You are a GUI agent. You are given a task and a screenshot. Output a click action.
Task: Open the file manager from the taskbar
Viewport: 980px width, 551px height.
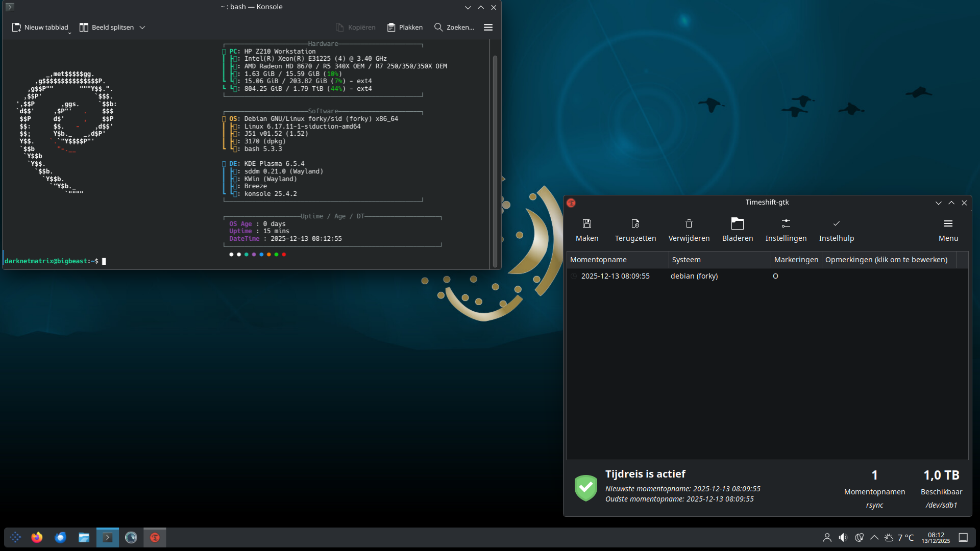pyautogui.click(x=84, y=537)
